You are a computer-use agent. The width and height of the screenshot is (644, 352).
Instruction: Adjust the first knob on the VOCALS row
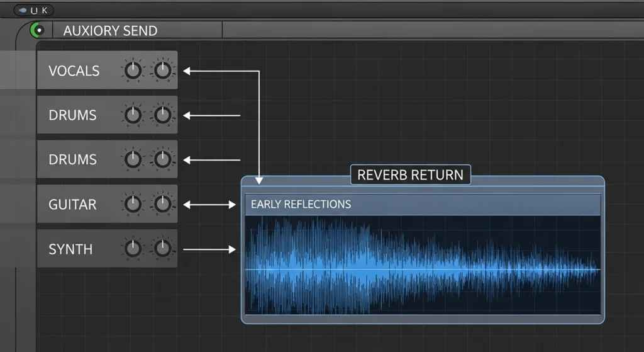pyautogui.click(x=133, y=71)
